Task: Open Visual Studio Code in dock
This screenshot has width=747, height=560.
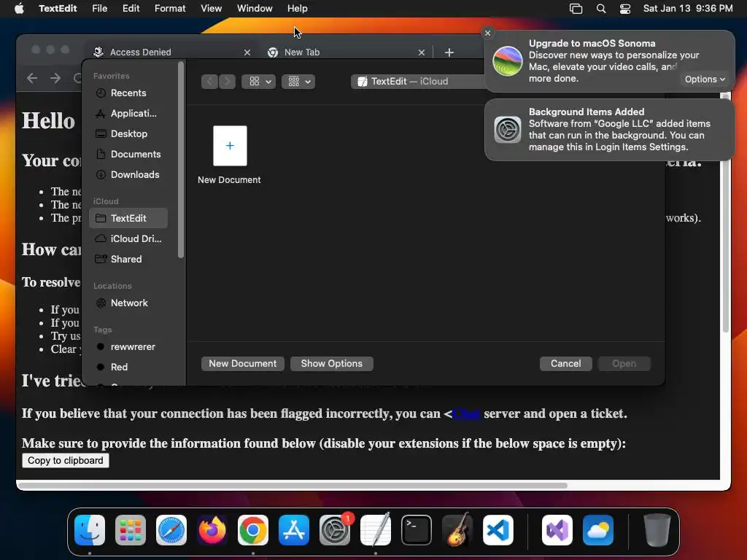Action: (498, 530)
